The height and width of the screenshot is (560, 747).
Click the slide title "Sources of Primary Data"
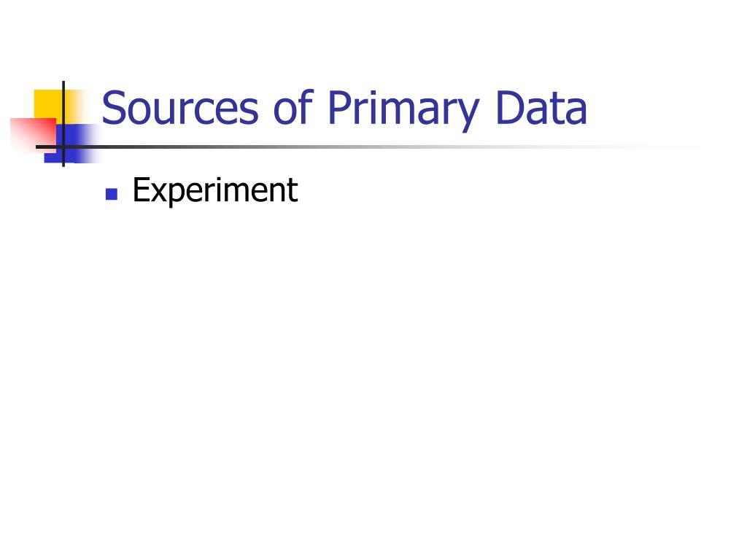pyautogui.click(x=344, y=109)
